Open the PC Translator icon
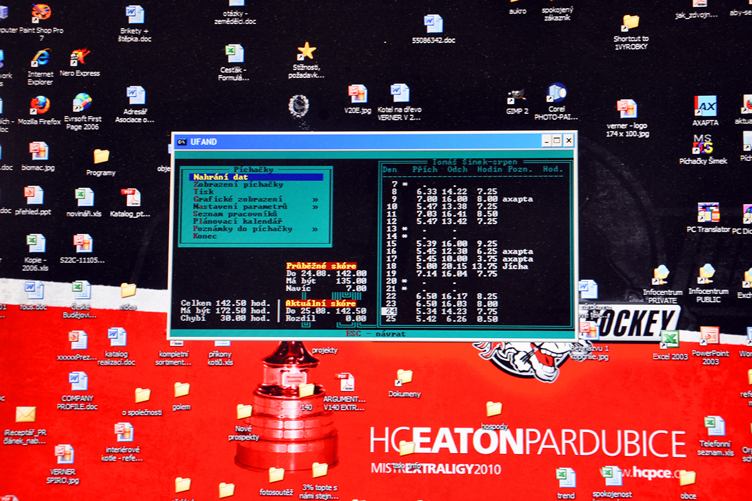 (x=708, y=213)
